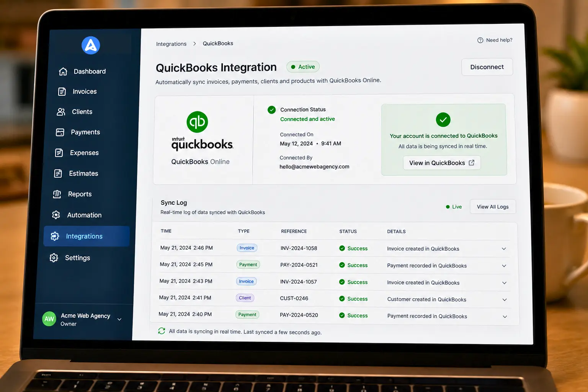Click the external link icon on View in QuickBooks
This screenshot has height=392, width=588.
[472, 163]
